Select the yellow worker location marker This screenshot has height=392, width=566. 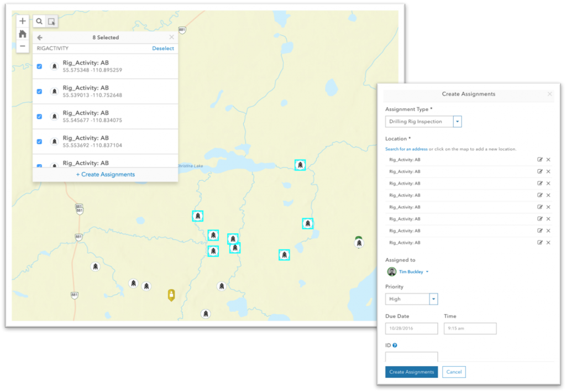point(171,295)
